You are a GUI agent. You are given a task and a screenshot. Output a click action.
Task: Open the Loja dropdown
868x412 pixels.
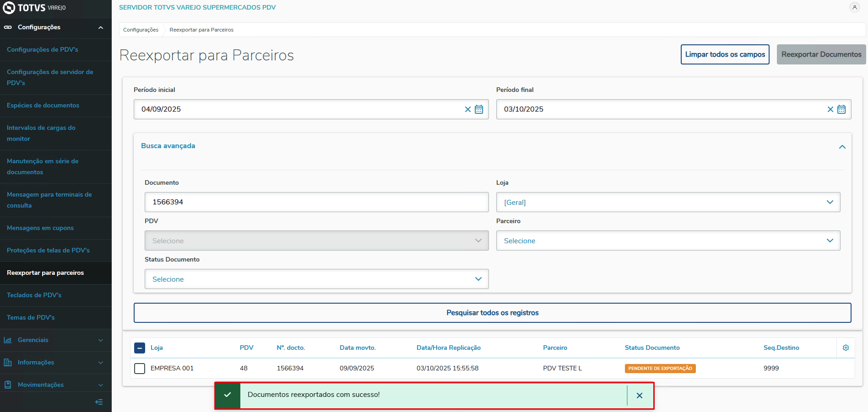(668, 202)
